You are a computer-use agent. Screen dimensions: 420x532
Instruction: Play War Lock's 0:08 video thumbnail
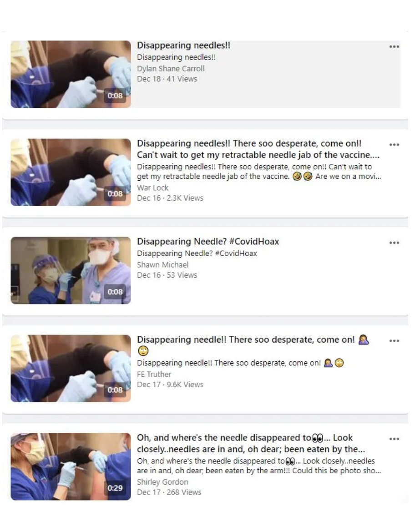(x=71, y=172)
